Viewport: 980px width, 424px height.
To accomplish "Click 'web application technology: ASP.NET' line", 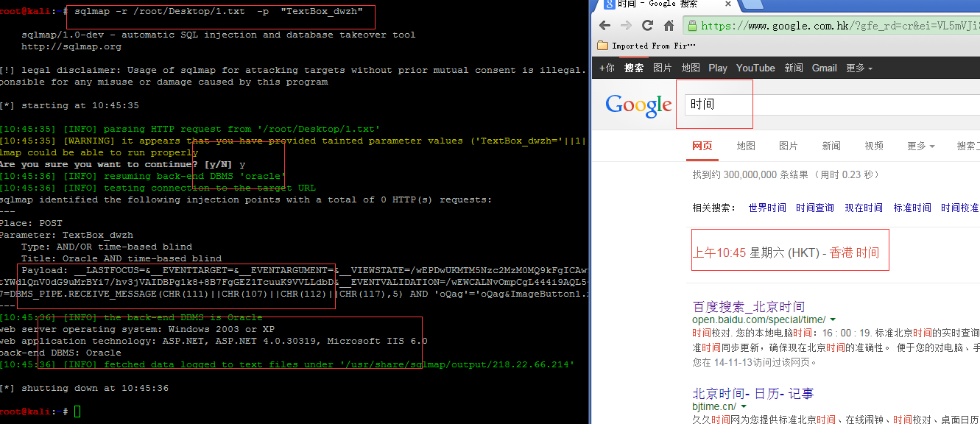I will point(214,341).
